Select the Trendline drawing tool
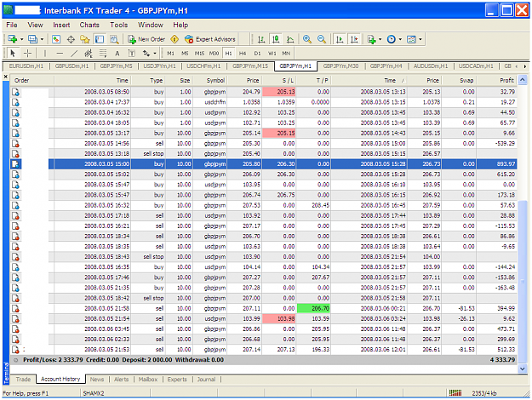 pyautogui.click(x=74, y=54)
